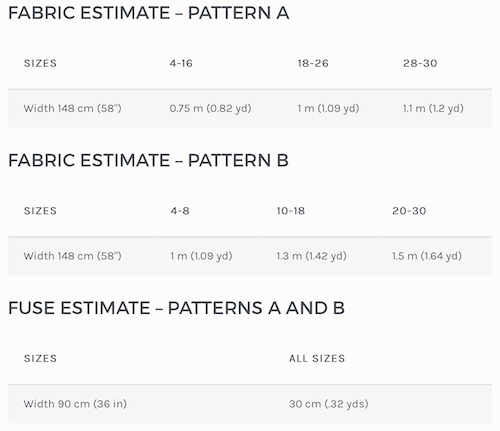Select the 4-8 column header in Pattern B
This screenshot has height=431, width=500.
[x=180, y=211]
